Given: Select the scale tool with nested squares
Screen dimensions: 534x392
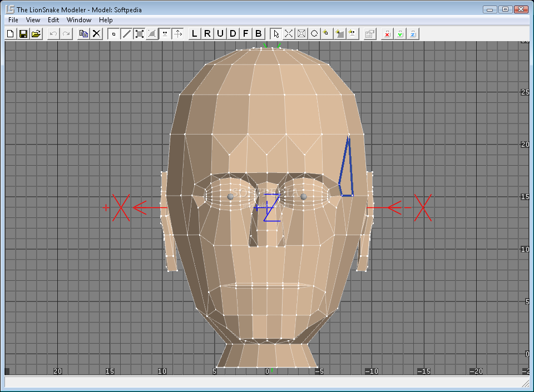Looking at the screenshot, I should (x=301, y=34).
